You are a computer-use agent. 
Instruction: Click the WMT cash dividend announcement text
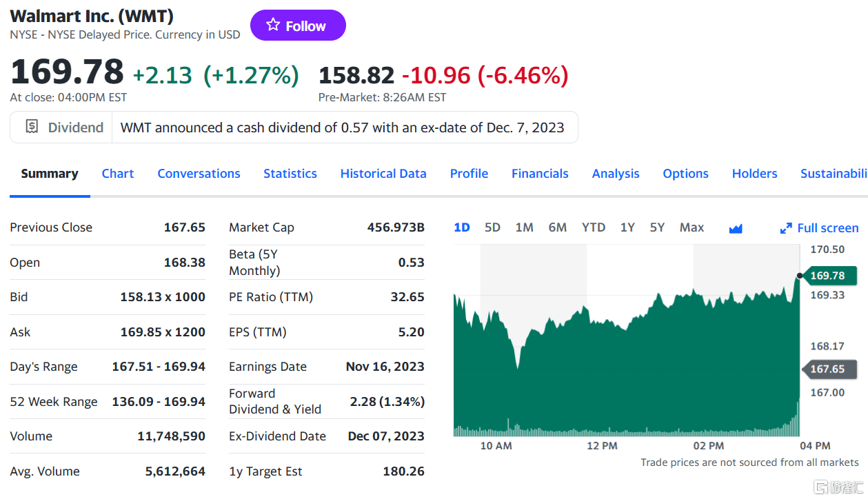coord(342,128)
